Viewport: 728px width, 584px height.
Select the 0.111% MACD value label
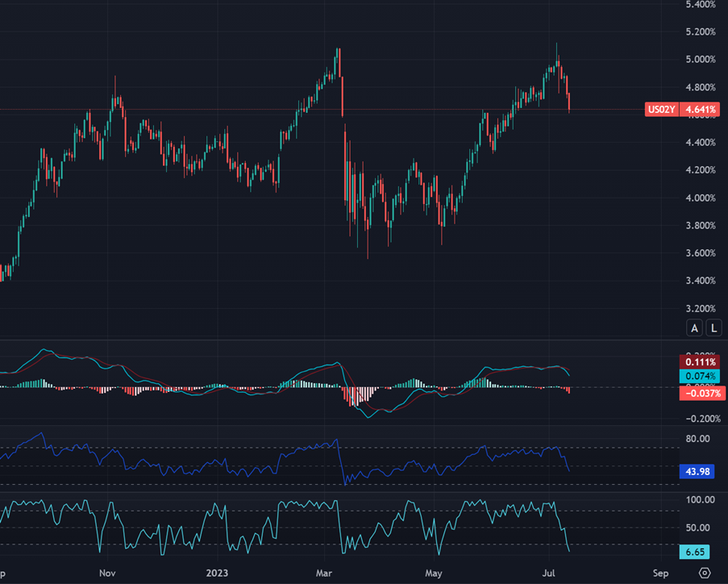click(700, 361)
